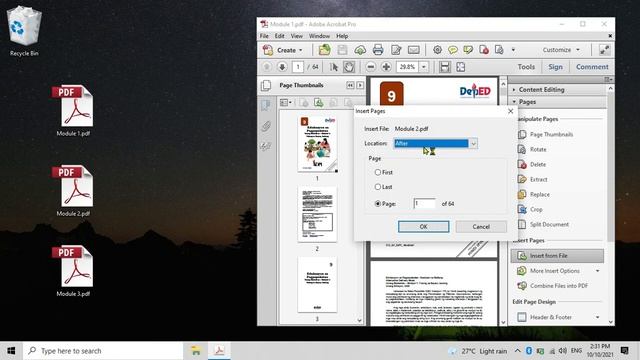The height and width of the screenshot is (360, 640).
Task: Click the Open file toolbar icon
Action: 324,50
